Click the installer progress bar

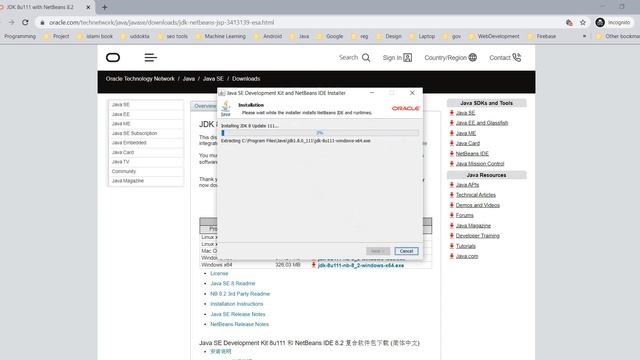(320, 133)
